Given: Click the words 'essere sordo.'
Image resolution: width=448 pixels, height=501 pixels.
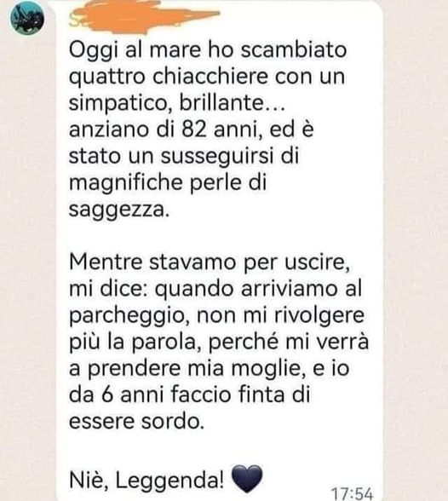Looking at the screenshot, I should (136, 422).
